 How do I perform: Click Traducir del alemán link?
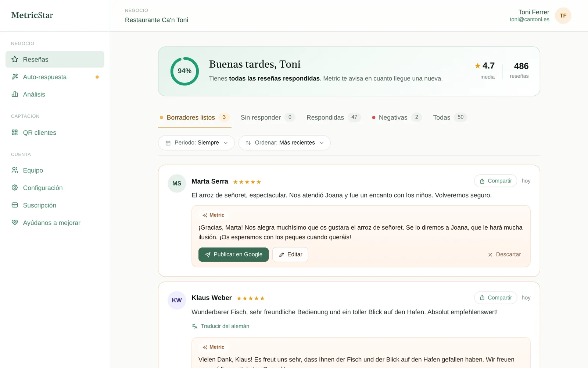click(x=225, y=326)
